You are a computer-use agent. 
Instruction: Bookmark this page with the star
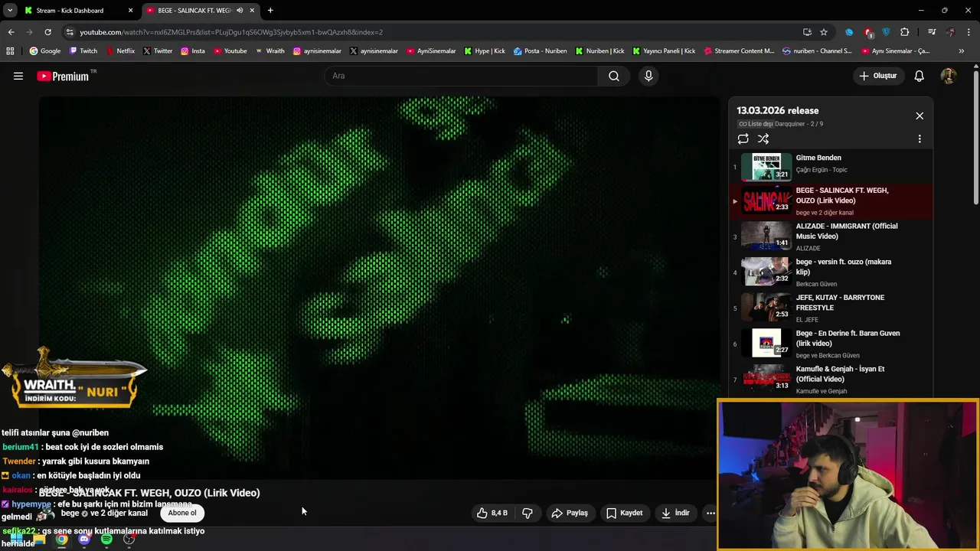pyautogui.click(x=824, y=32)
